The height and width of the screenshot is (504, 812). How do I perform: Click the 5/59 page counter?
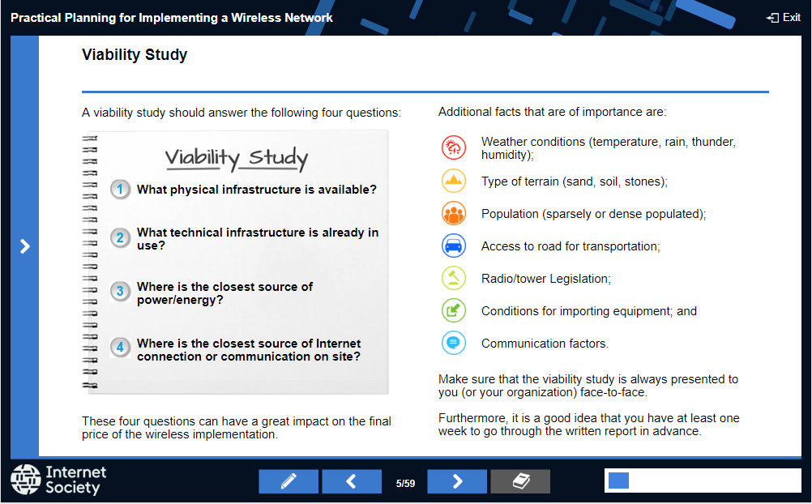[x=405, y=483]
